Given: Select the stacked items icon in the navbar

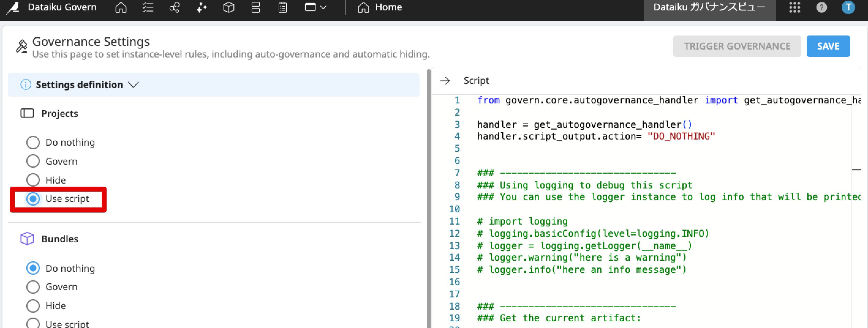Looking at the screenshot, I should pos(255,7).
